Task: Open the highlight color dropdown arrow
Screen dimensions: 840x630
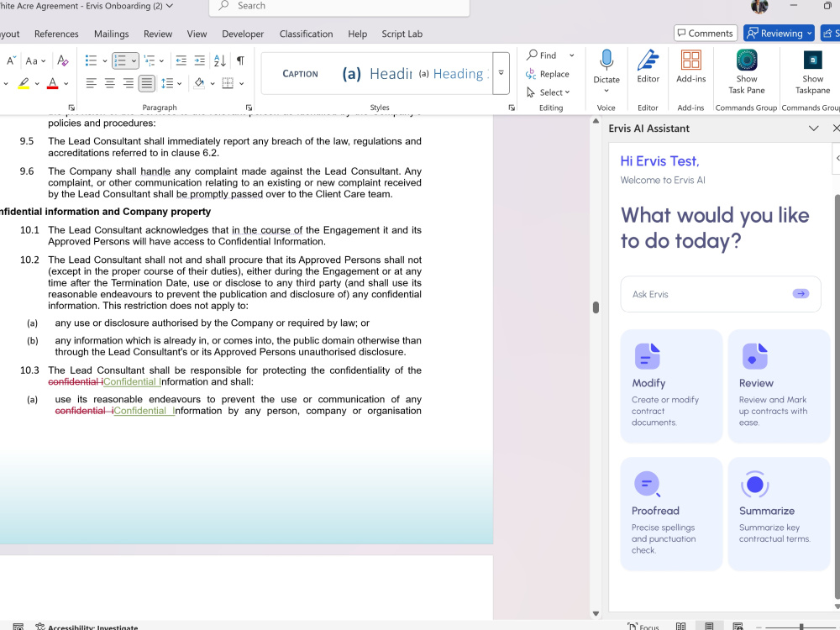Action: tap(37, 83)
